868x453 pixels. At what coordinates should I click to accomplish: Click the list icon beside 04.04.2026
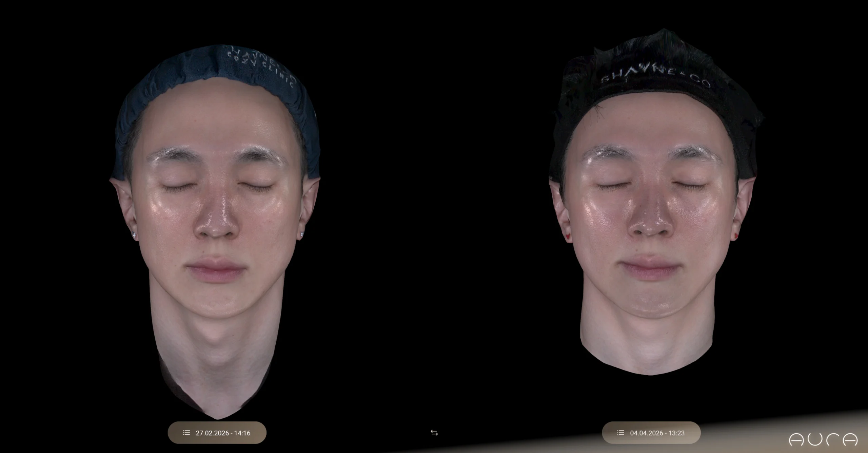click(x=620, y=433)
